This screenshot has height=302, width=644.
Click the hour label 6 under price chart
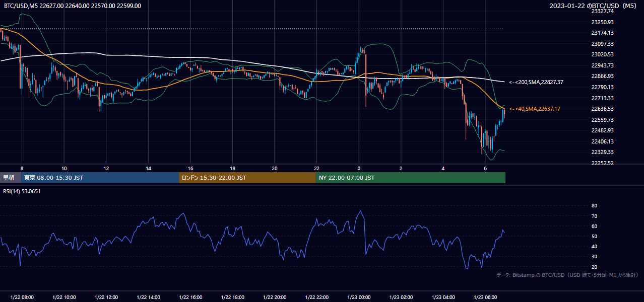[485, 168]
